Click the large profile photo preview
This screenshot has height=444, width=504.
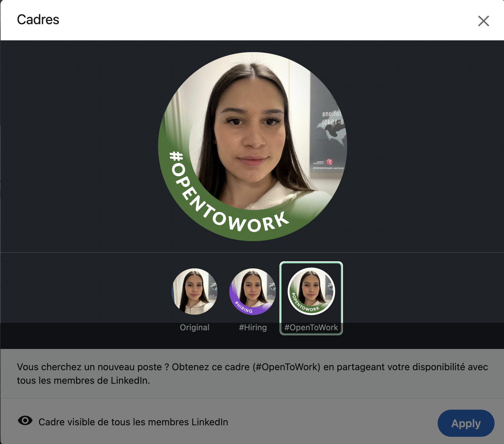click(x=252, y=147)
